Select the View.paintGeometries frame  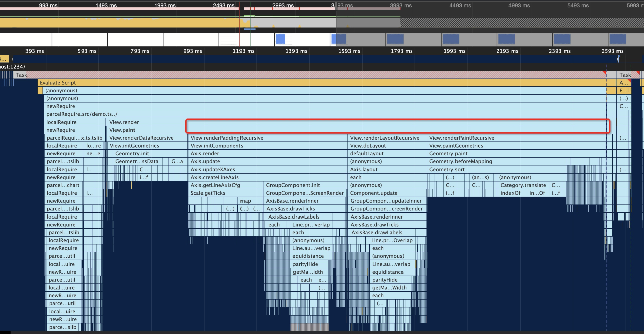(x=517, y=146)
